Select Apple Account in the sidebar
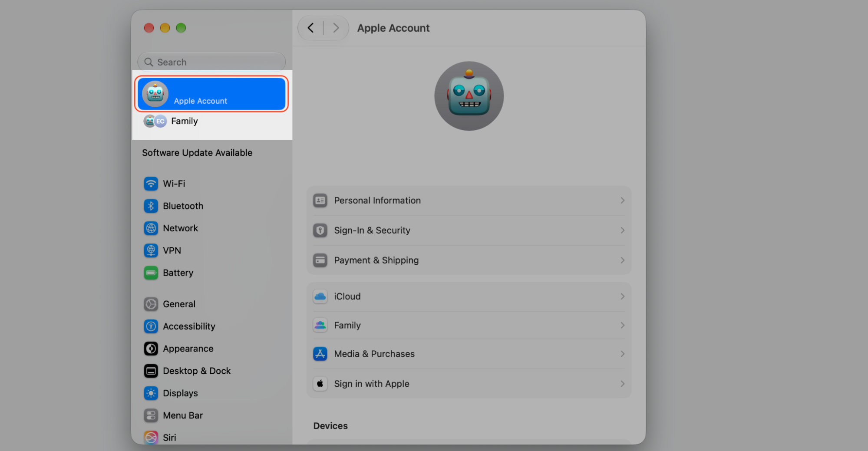868x451 pixels. coord(211,94)
